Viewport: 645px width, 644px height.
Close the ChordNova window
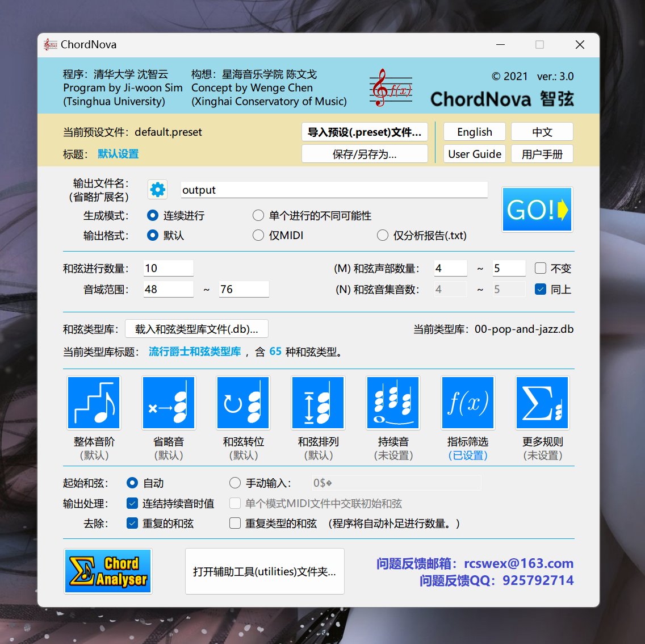point(580,44)
